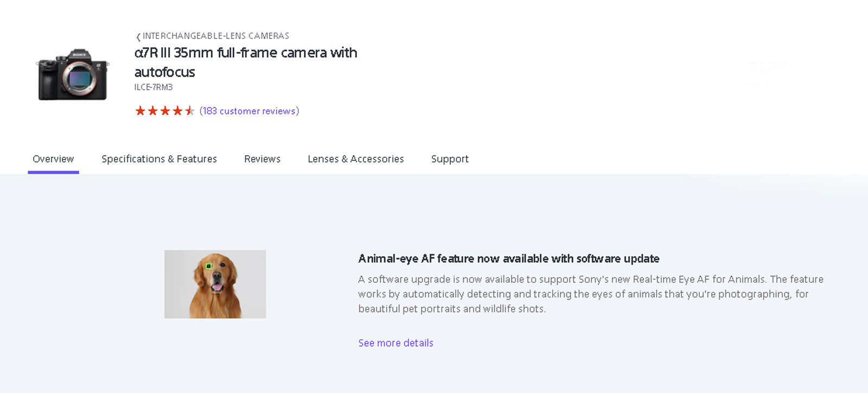Click the Sony α7R III camera thumbnail
Screen dimensions: 868x393
click(73, 74)
